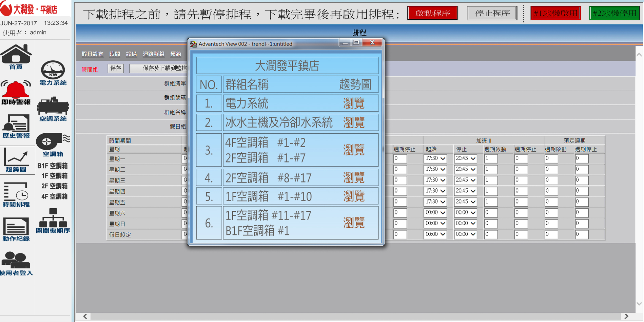Toggle #2冰機停用 button
644x322 pixels.
[x=614, y=13]
